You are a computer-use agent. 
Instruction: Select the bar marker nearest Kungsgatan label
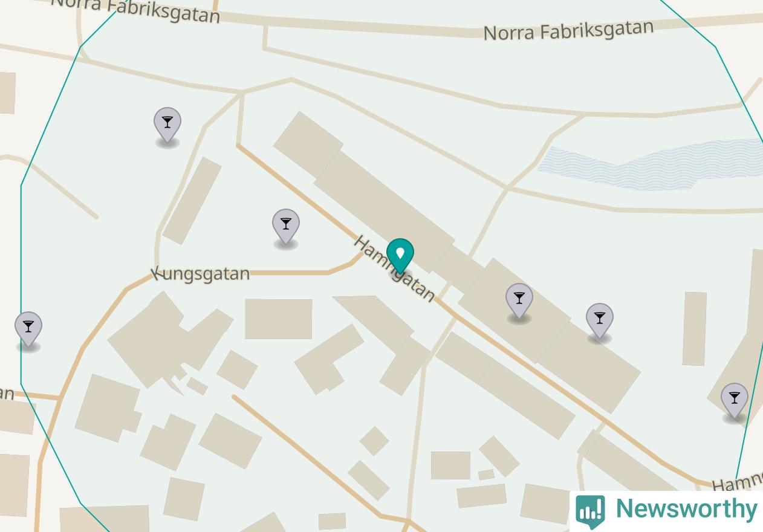point(286,227)
